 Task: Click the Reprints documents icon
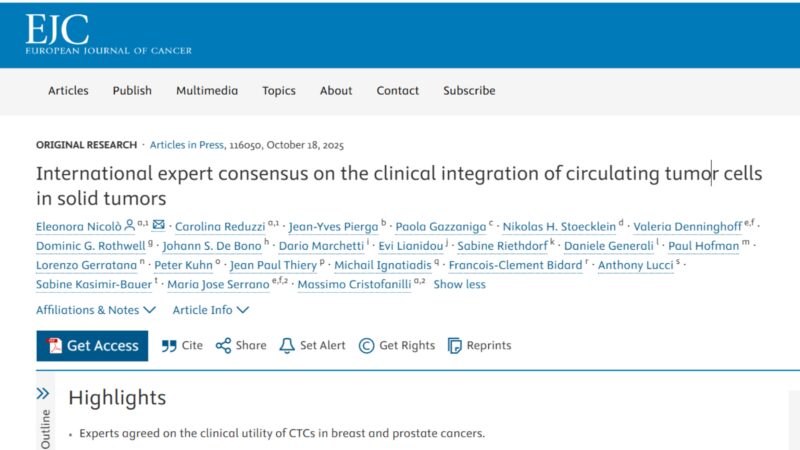(x=455, y=345)
